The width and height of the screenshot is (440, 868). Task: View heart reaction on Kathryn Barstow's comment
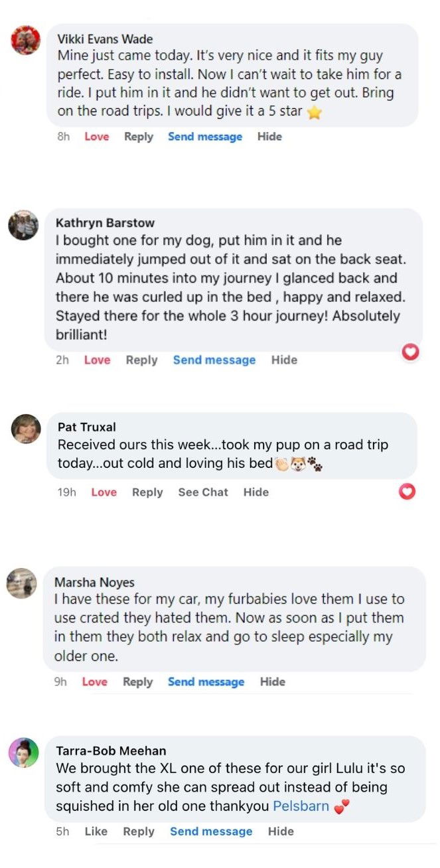pos(411,352)
